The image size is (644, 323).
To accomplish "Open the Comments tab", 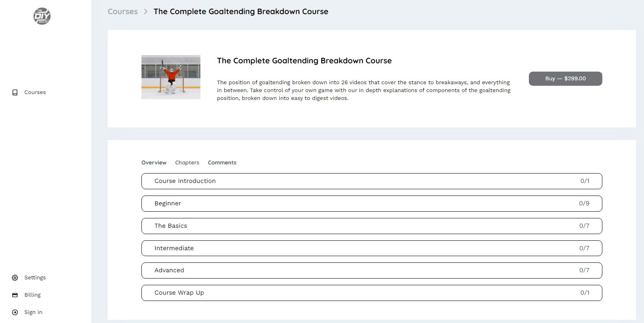I will point(222,162).
